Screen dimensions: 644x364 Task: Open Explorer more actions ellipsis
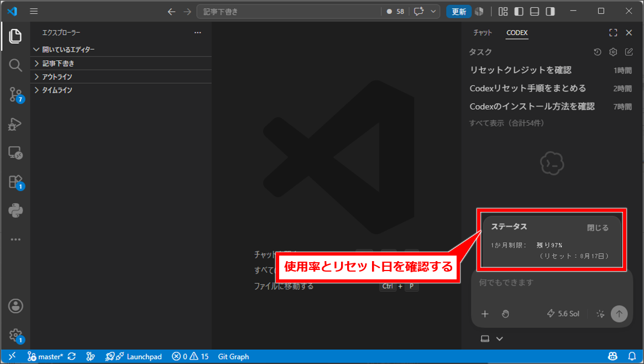197,33
